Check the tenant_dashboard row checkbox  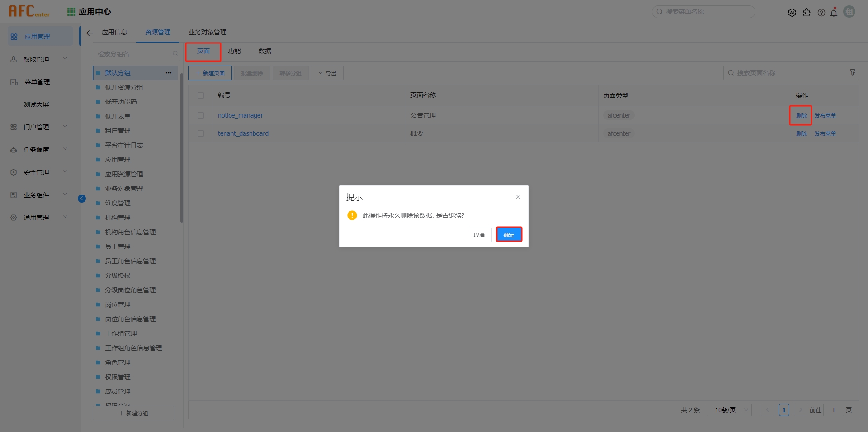click(x=201, y=133)
